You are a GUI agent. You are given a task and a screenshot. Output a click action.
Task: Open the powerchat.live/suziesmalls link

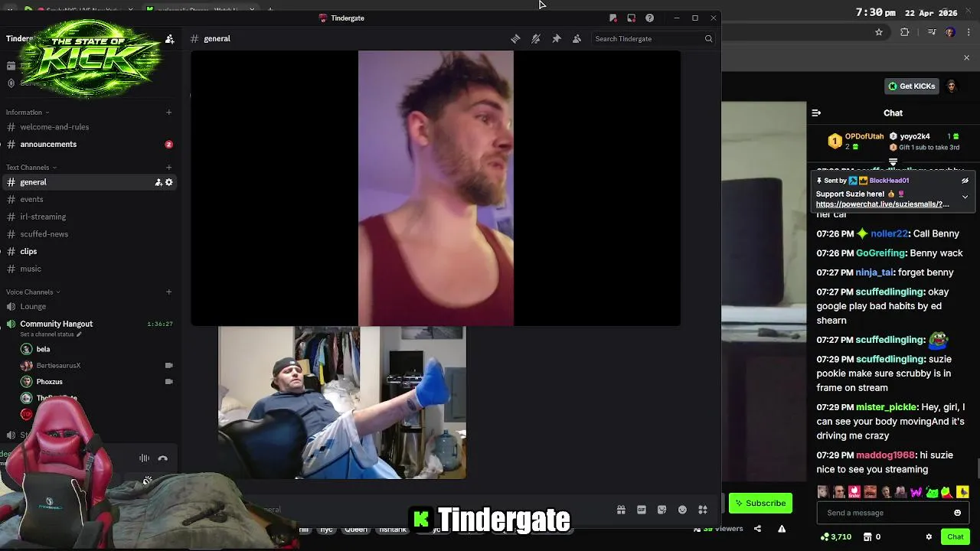pos(882,204)
